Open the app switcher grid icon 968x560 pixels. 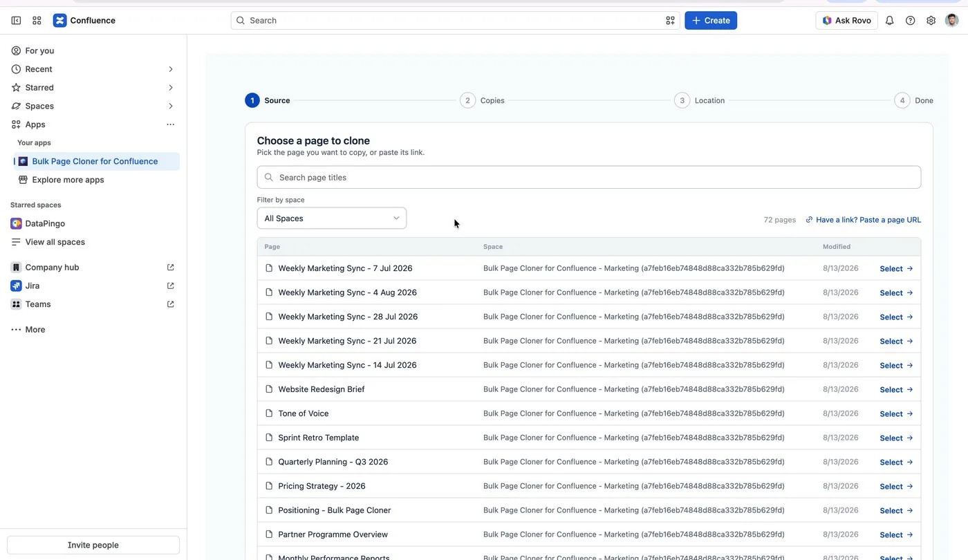pyautogui.click(x=37, y=21)
